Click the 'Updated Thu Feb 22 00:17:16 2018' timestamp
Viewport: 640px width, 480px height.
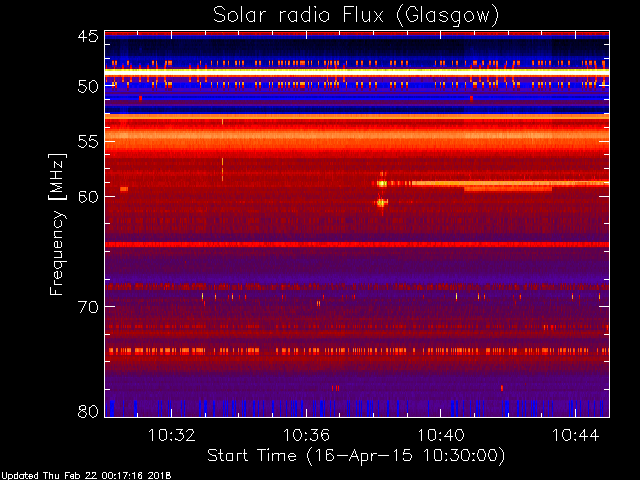pos(86,476)
